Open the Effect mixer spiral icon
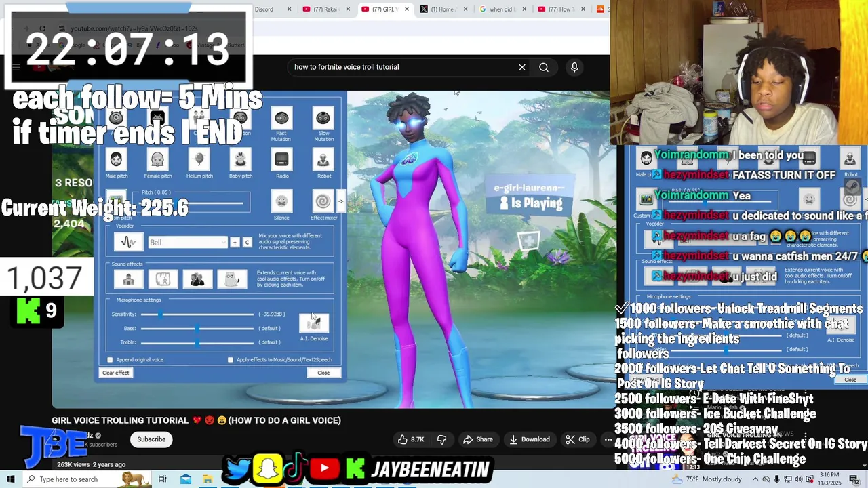The image size is (868, 488). point(323,201)
